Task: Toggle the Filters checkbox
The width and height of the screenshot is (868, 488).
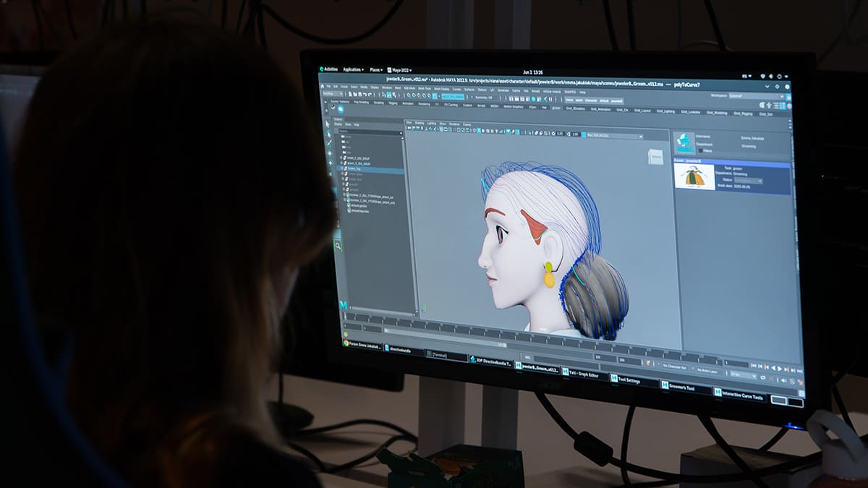Action: [699, 150]
